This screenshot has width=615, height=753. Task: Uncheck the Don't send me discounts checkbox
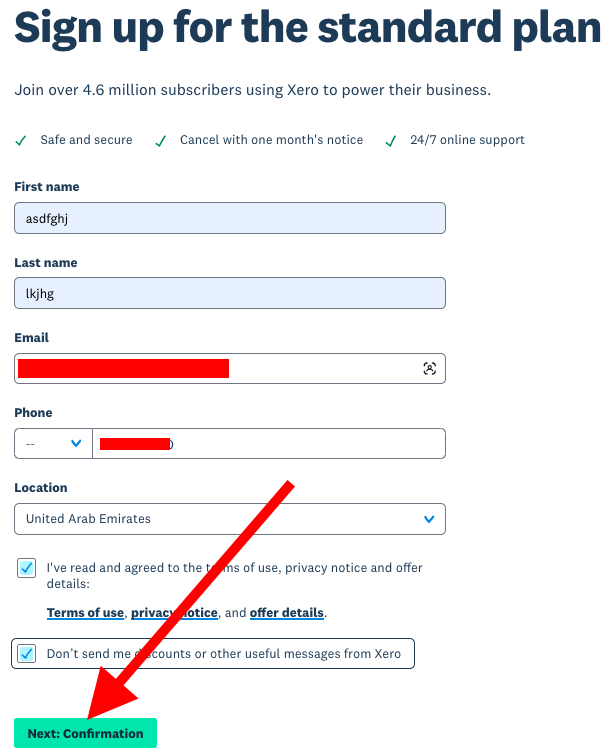click(27, 654)
